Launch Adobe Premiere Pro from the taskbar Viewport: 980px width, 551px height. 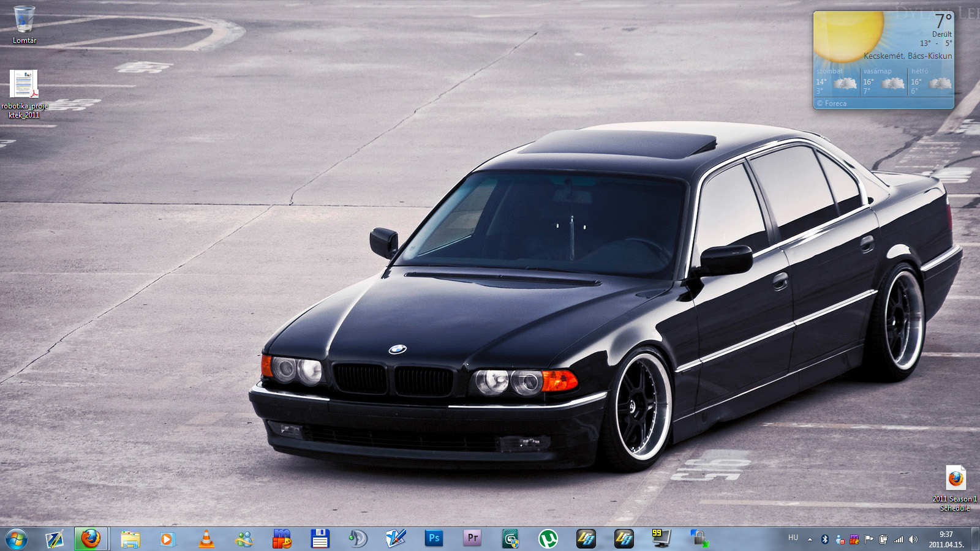coord(472,538)
